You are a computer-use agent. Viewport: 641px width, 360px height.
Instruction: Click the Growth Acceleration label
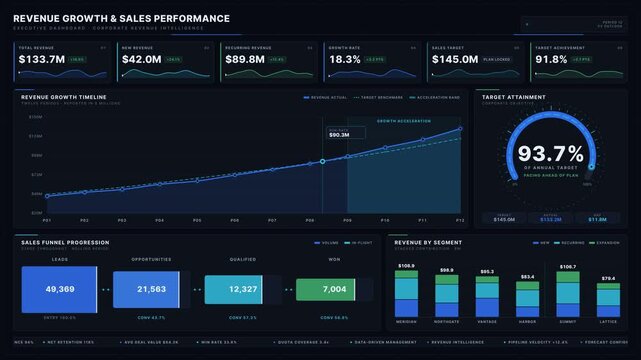(x=403, y=121)
